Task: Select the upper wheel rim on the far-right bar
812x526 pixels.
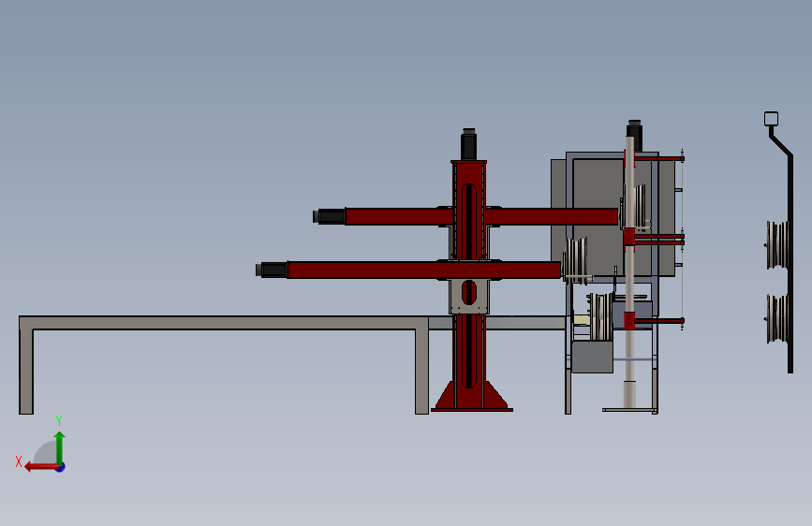Action: point(777,245)
